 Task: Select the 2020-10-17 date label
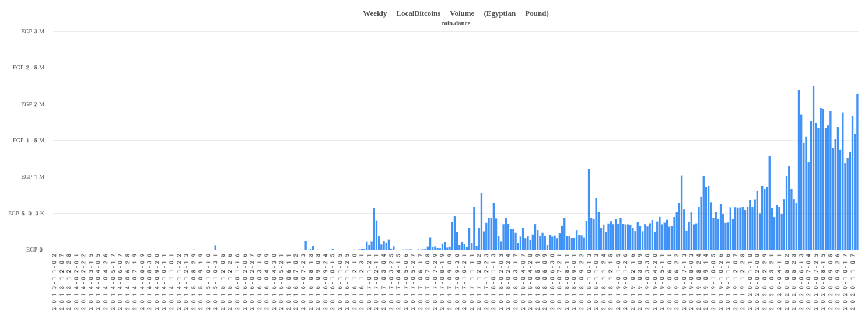845,281
